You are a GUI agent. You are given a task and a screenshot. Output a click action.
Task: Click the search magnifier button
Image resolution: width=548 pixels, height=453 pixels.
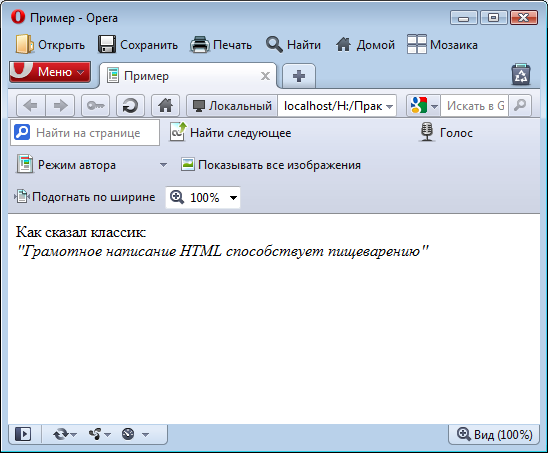(520, 105)
